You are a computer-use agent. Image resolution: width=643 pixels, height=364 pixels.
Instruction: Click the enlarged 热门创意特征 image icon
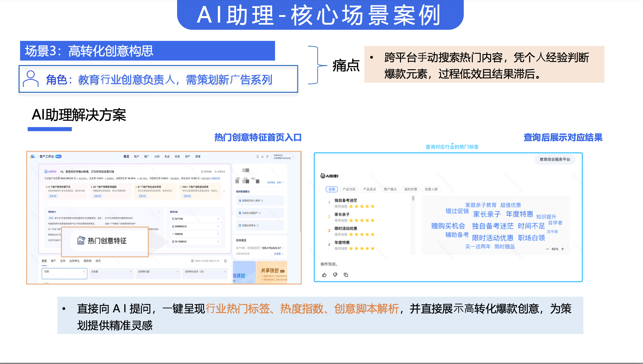pos(81,241)
